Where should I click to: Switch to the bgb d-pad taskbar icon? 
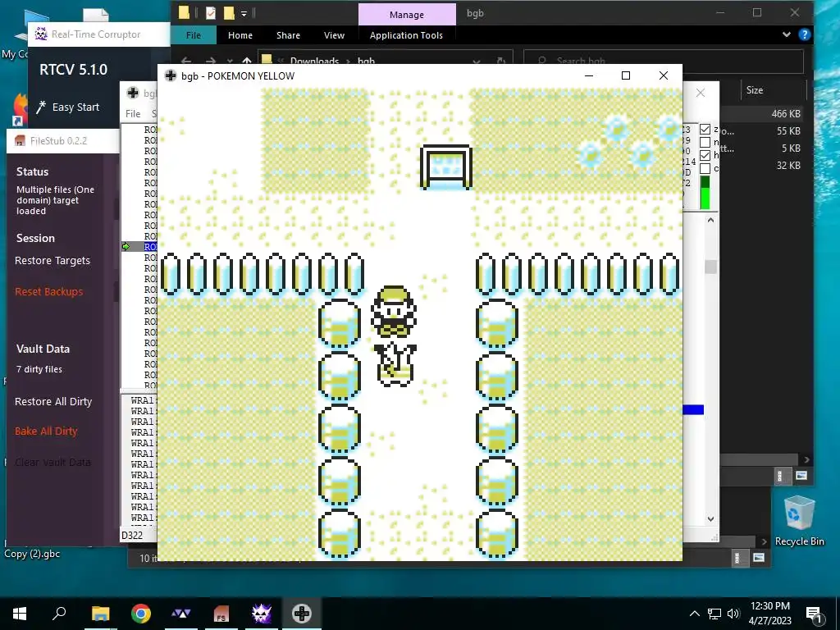[302, 614]
